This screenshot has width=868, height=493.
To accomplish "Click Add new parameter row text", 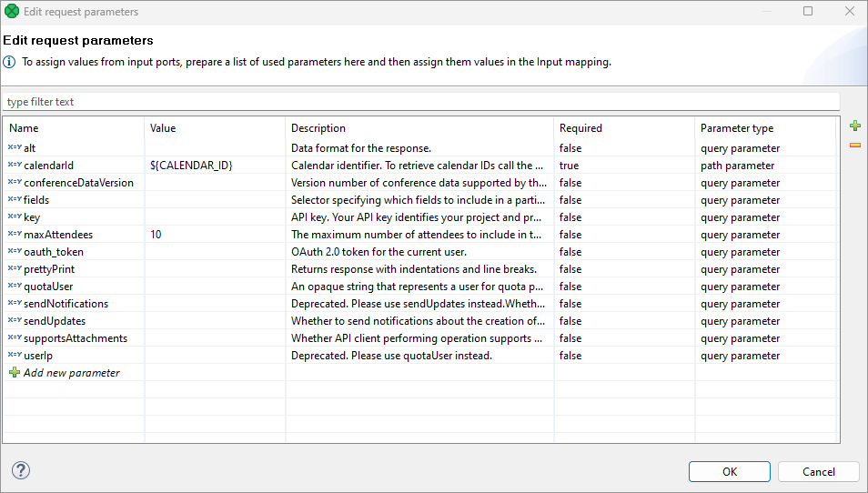I will [72, 373].
